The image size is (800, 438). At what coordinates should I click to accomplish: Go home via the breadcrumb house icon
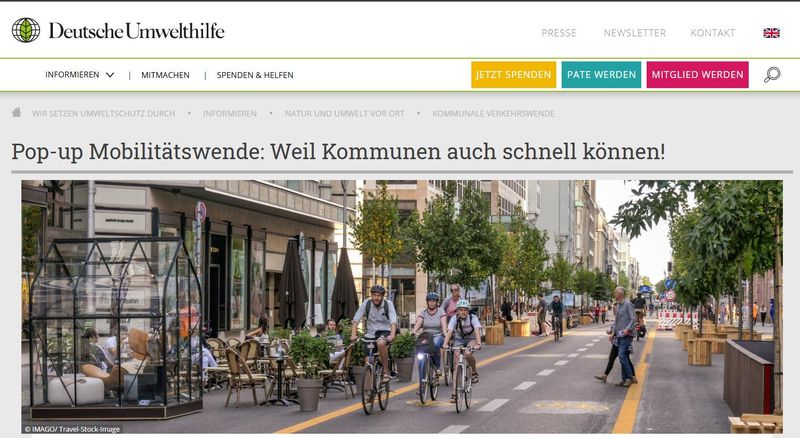(17, 112)
